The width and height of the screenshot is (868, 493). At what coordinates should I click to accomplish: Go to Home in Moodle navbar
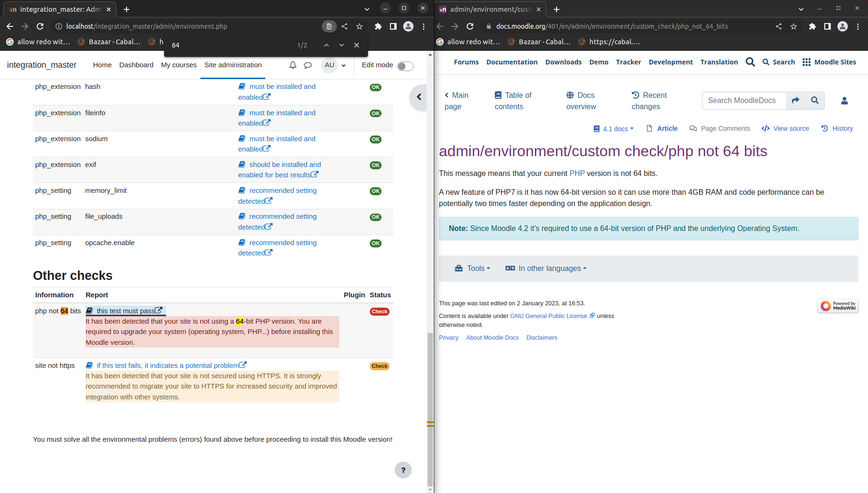[x=102, y=65]
